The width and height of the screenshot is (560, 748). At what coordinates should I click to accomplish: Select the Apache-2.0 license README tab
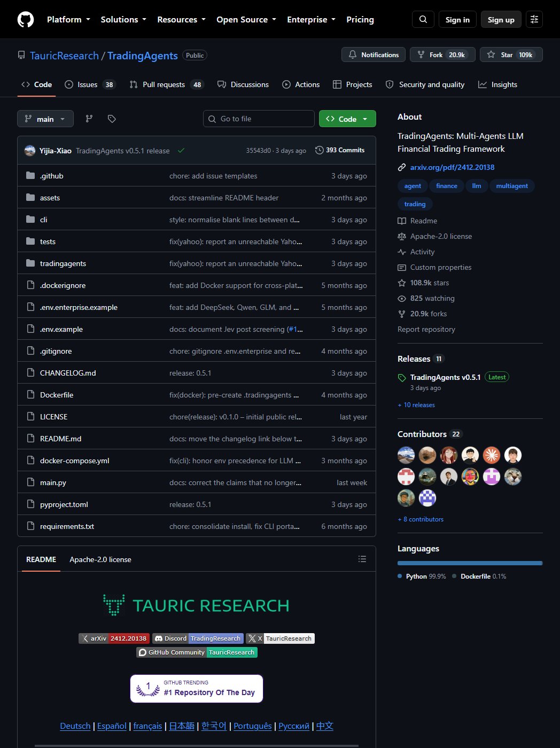tap(100, 559)
